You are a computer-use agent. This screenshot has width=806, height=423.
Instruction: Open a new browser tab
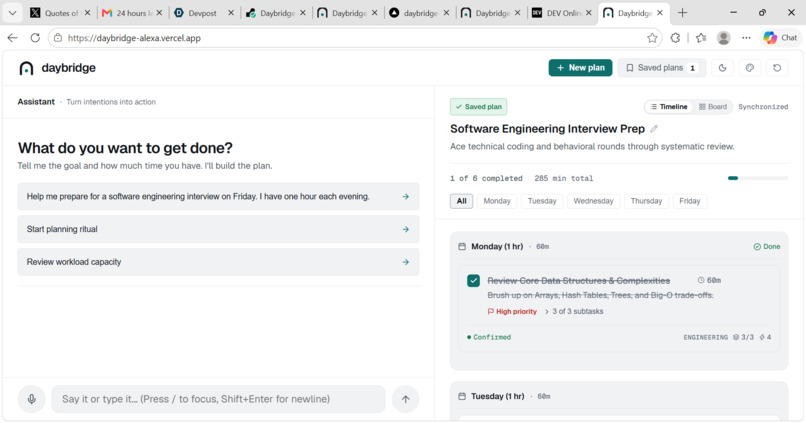(682, 13)
